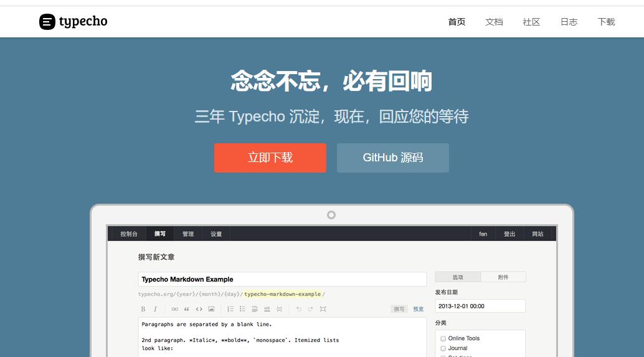Image resolution: width=644 pixels, height=357 pixels.
Task: Click the redo icon
Action: click(311, 309)
